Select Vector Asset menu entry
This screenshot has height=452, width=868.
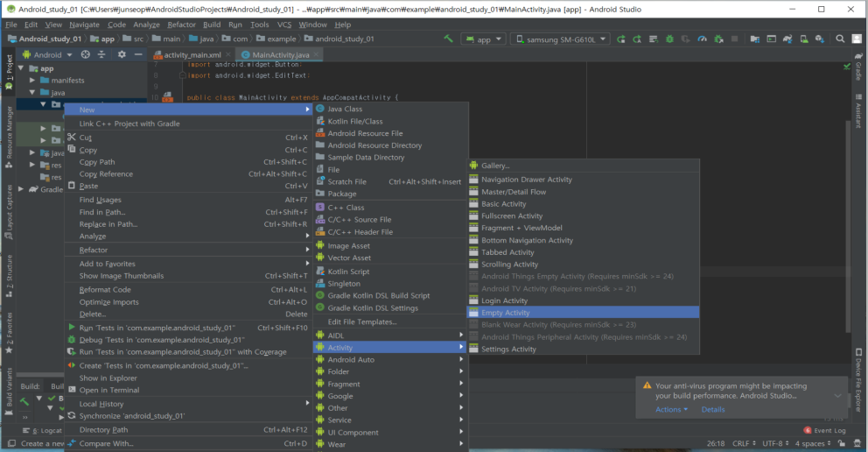(391, 258)
